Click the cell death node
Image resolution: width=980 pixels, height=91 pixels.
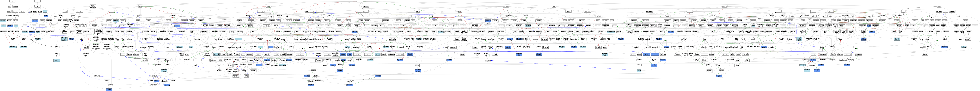click(x=563, y=16)
